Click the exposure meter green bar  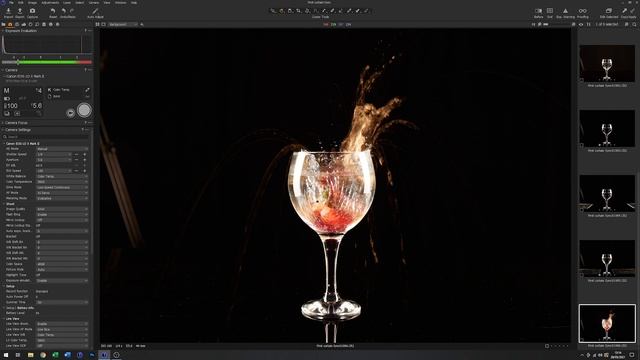[47, 62]
